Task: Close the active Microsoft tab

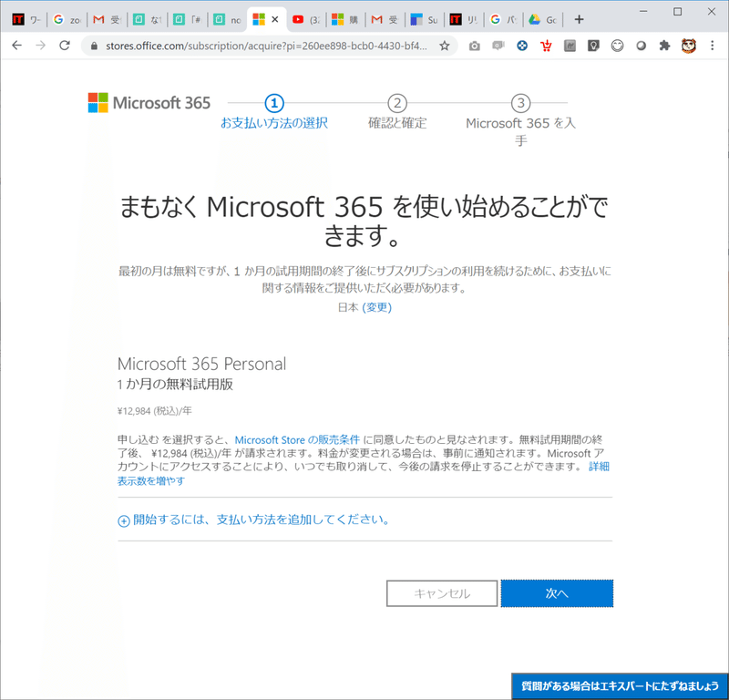Action: pos(275,19)
